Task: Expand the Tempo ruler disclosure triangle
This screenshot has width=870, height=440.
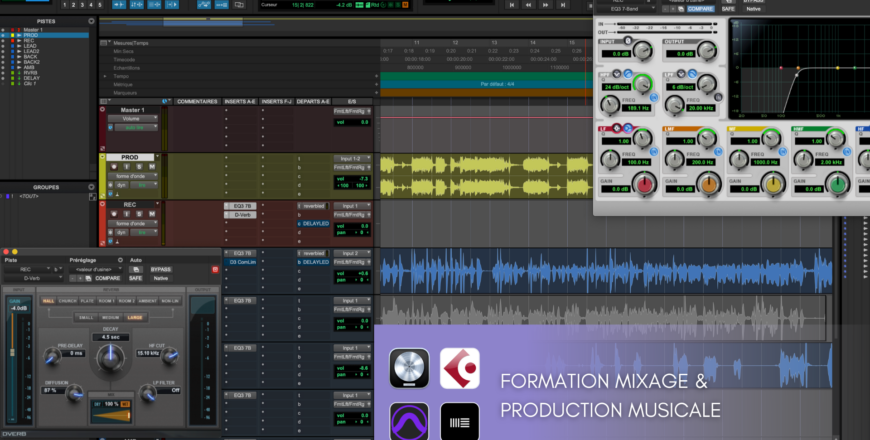Action: coord(105,76)
